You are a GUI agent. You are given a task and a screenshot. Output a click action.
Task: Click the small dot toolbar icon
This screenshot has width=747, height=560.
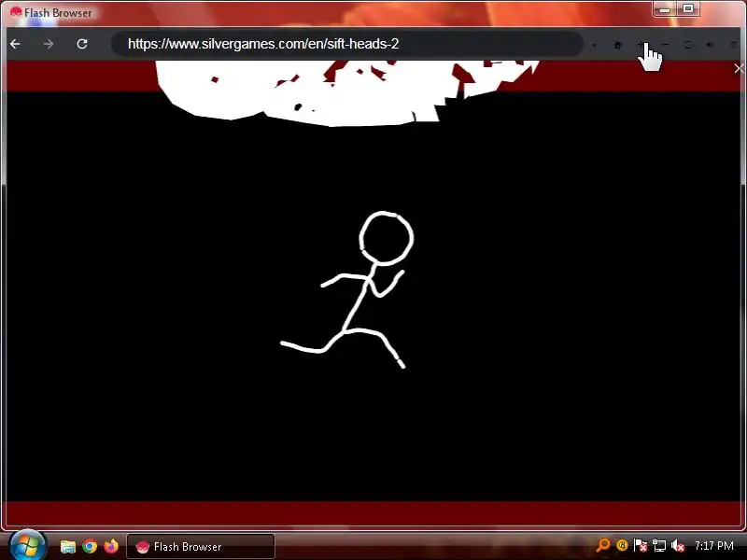(x=594, y=45)
